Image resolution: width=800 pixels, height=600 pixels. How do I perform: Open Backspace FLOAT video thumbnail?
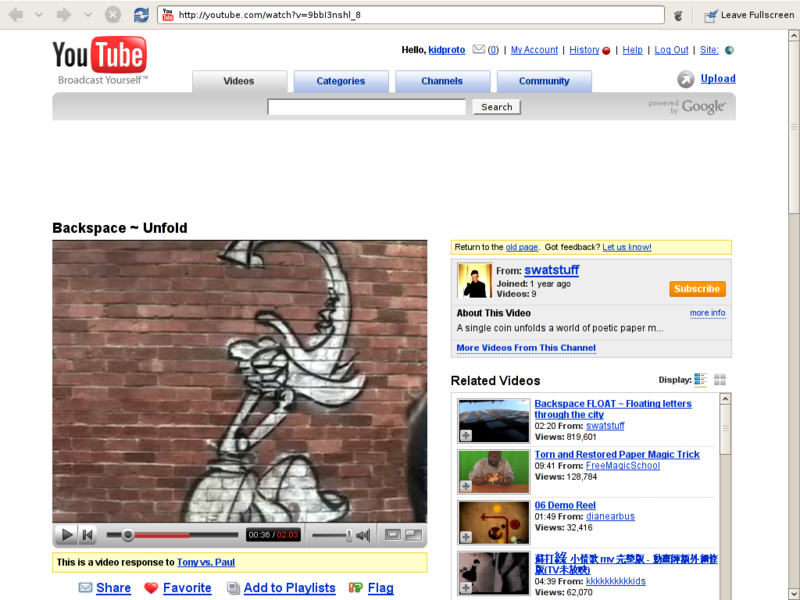point(494,421)
